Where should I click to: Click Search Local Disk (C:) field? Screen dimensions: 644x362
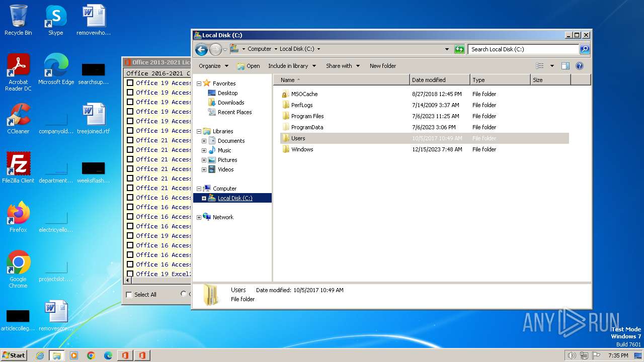523,49
